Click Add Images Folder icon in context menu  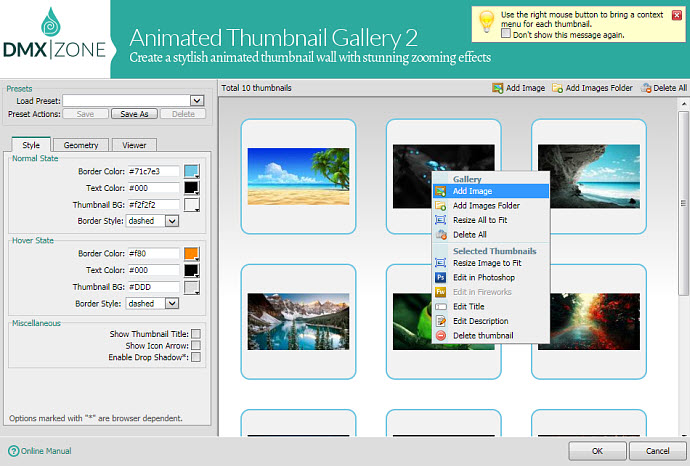[440, 205]
